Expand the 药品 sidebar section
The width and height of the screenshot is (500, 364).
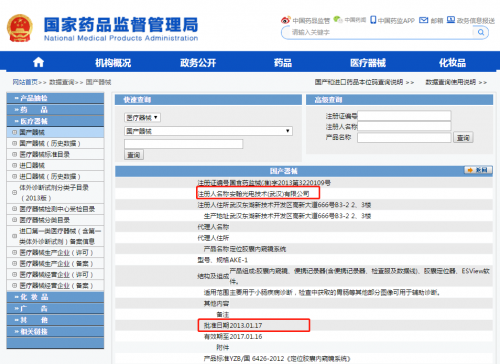coord(55,109)
